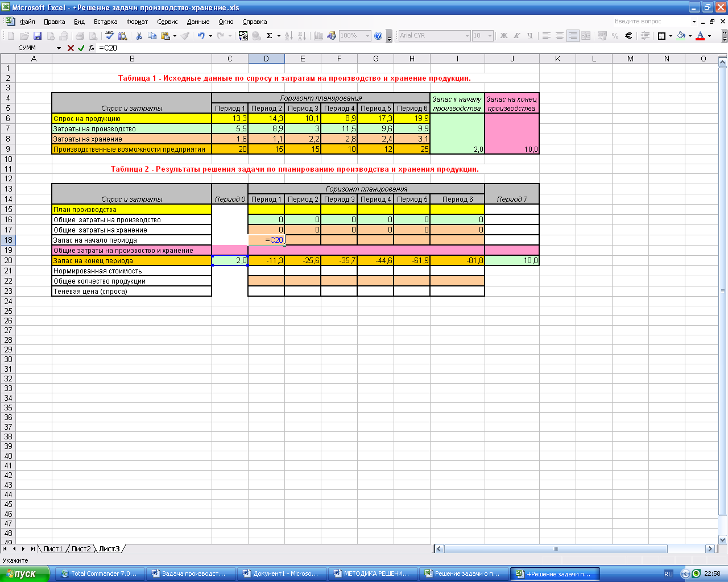Open the Формат menu
Screen dimensions: 728x582
click(137, 22)
